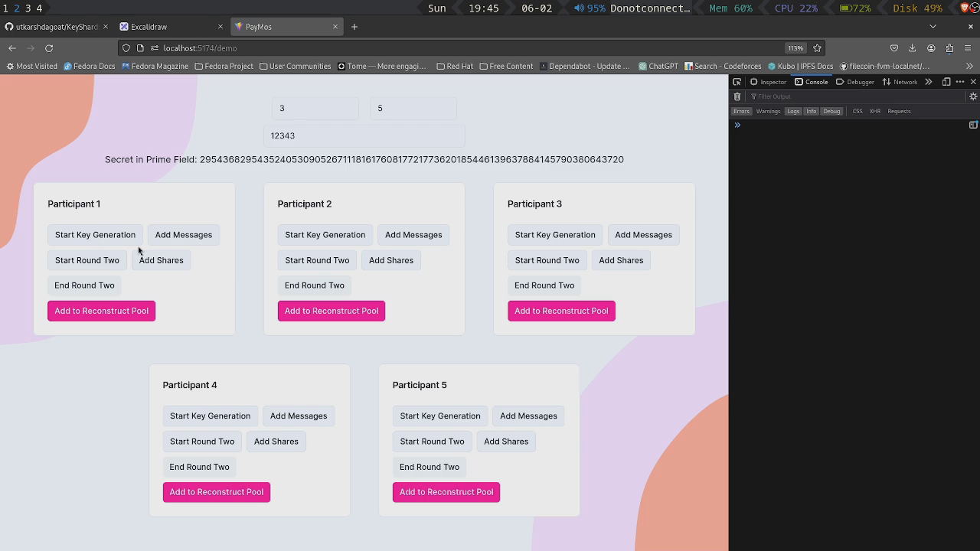This screenshot has width=980, height=551.
Task: Toggle the Info console filter
Action: pos(812,111)
